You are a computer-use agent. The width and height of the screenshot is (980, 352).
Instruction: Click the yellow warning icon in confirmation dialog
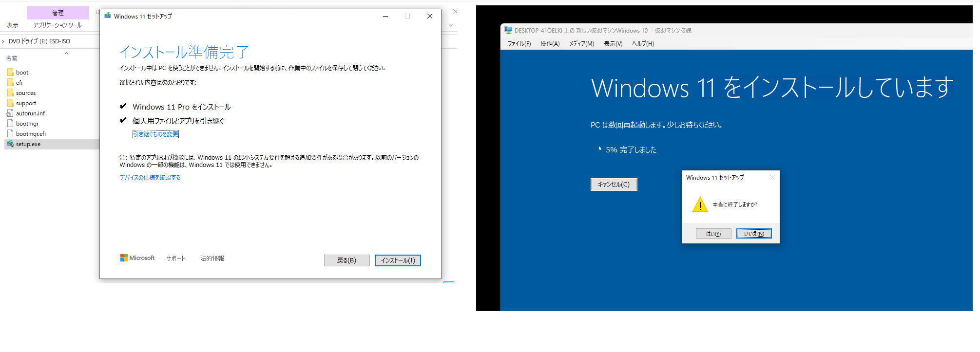click(700, 204)
